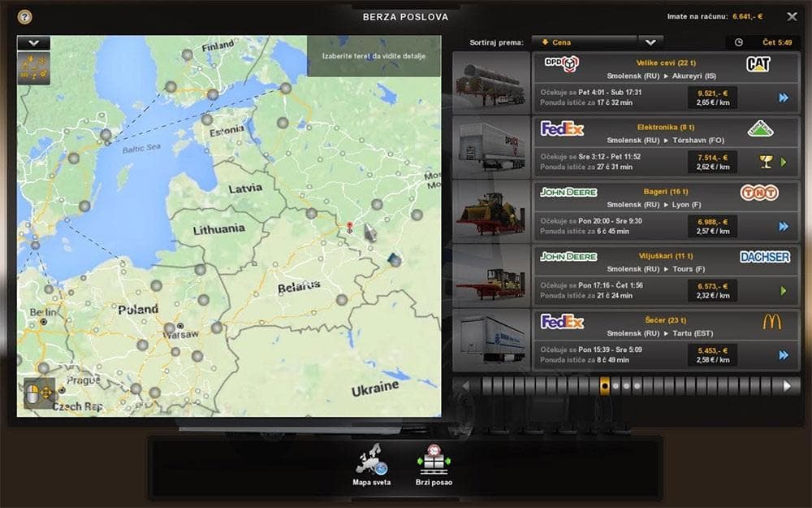This screenshot has width=812, height=508.
Task: Select the Velike cevi (22 t) job
Action: pos(666,82)
